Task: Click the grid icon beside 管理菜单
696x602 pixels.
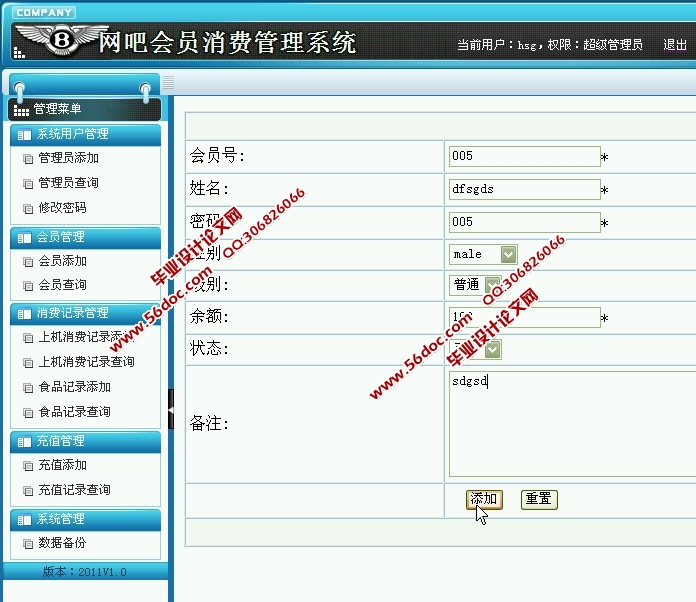Action: tap(21, 110)
